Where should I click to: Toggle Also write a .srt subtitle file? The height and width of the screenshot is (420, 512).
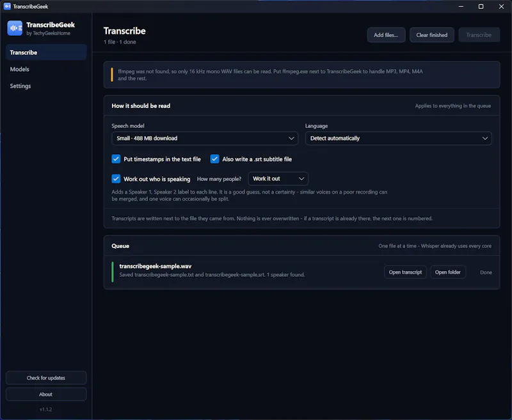pos(214,159)
